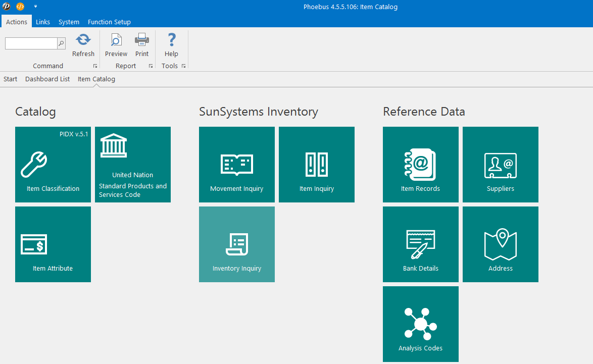The image size is (593, 364).
Task: Select the Actions ribbon tab
Action: tap(17, 22)
